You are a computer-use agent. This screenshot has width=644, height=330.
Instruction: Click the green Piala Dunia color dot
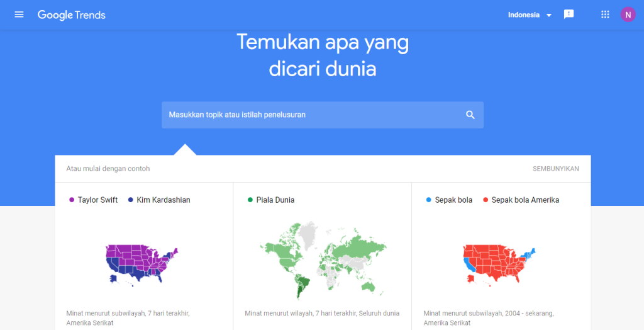[250, 200]
